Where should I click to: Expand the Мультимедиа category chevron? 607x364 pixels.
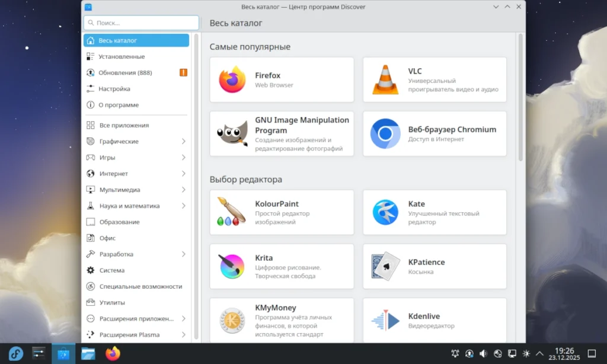(184, 190)
